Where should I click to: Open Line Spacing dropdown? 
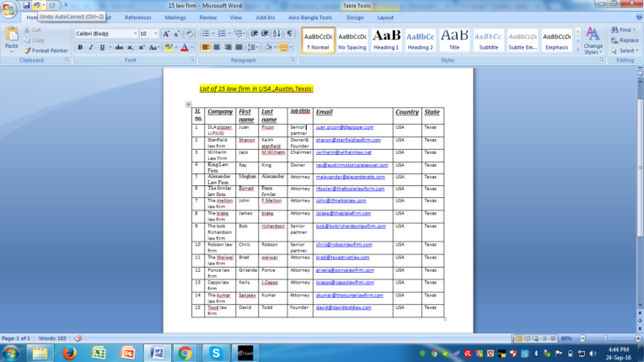click(253, 47)
